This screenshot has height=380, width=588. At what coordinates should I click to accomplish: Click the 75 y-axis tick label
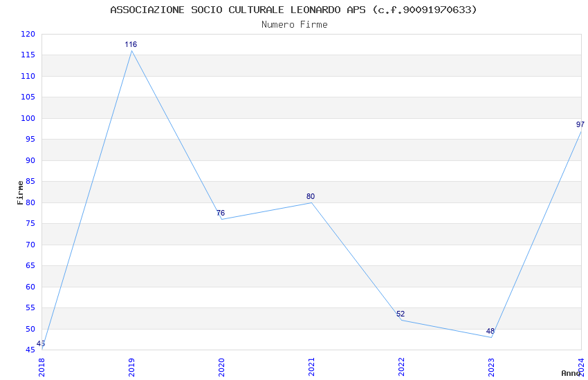pos(30,224)
